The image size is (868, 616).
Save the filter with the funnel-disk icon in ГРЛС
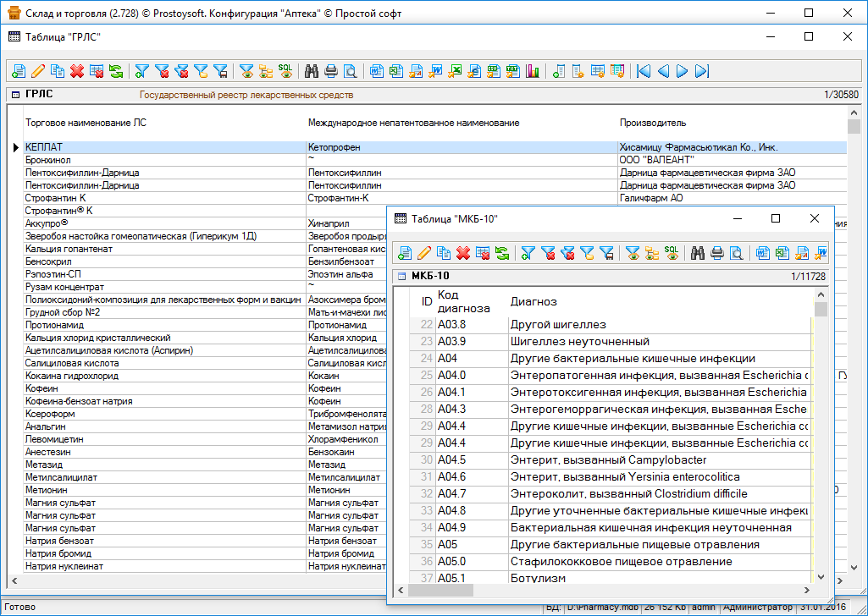click(220, 71)
